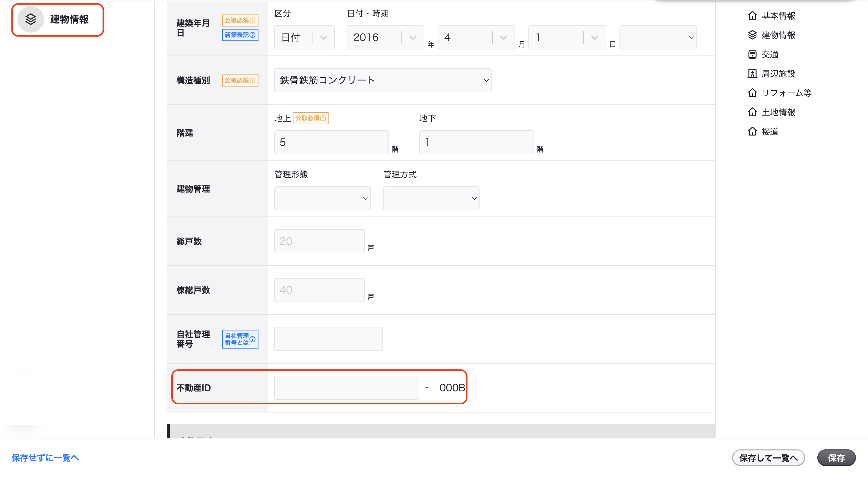The image size is (868, 477).
Task: Click the 地上 floors input field
Action: [x=331, y=143]
